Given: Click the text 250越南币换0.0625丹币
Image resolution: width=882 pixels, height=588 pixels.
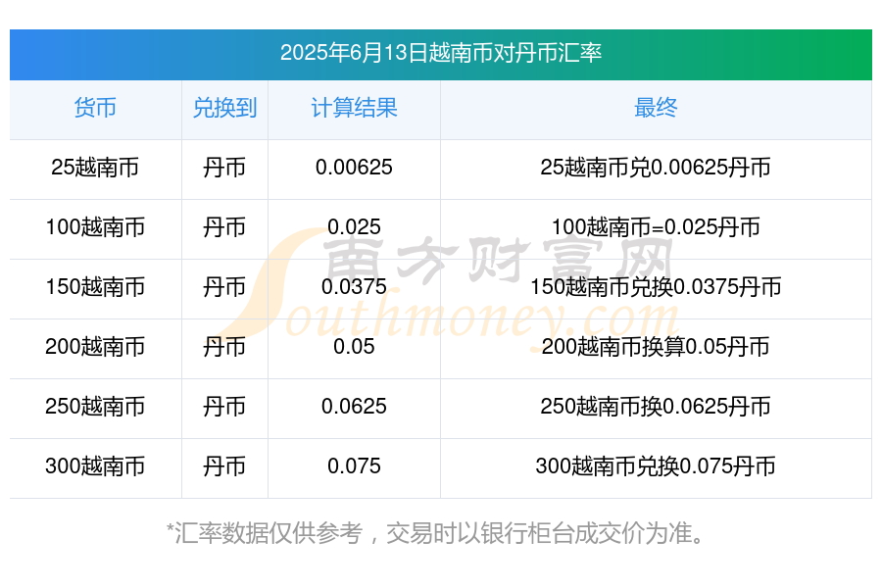Looking at the screenshot, I should pos(656,407).
